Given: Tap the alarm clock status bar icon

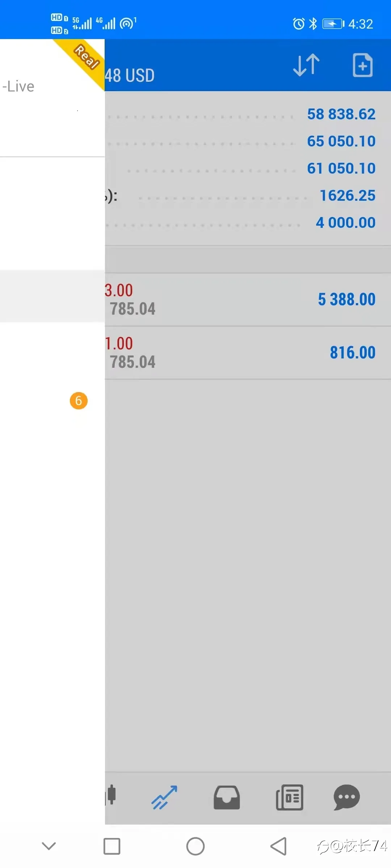Looking at the screenshot, I should click(x=299, y=24).
